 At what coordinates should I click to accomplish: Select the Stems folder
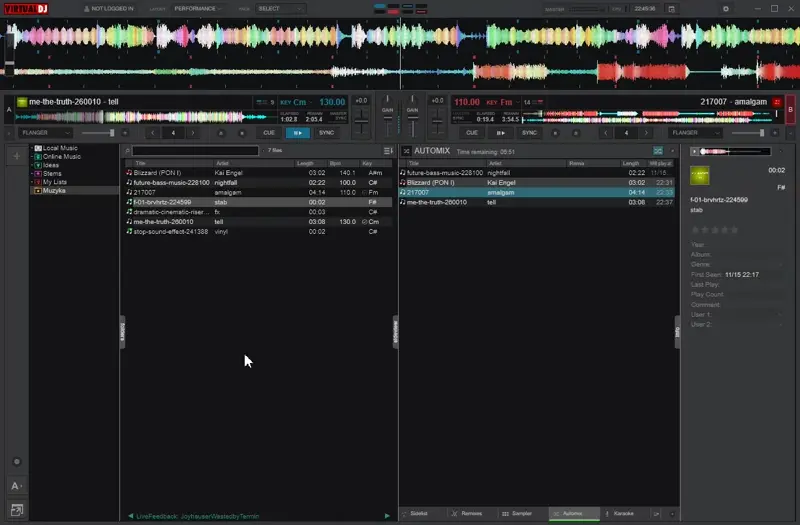click(52, 173)
